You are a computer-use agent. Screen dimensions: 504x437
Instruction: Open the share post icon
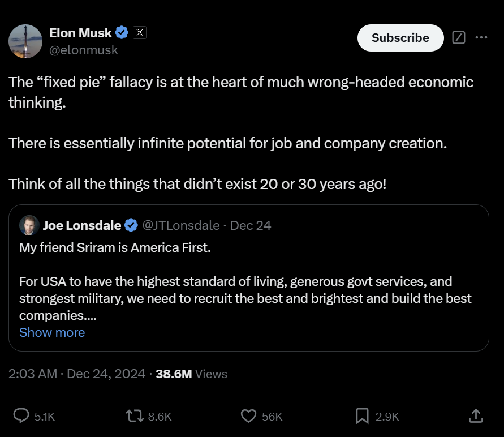pos(476,416)
